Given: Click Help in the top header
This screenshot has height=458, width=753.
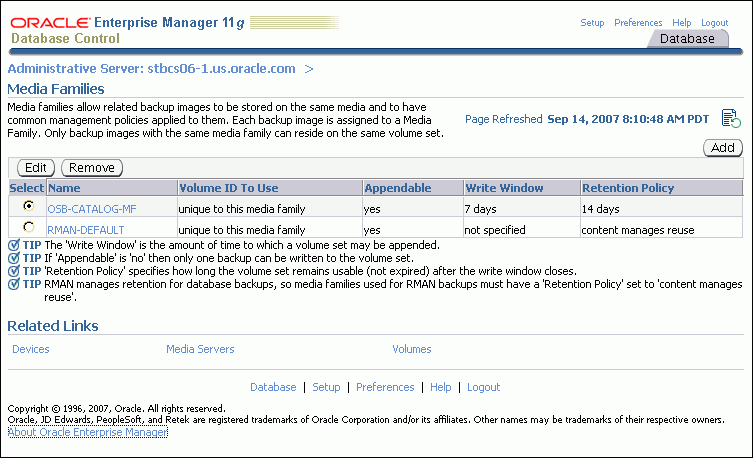Looking at the screenshot, I should point(681,23).
